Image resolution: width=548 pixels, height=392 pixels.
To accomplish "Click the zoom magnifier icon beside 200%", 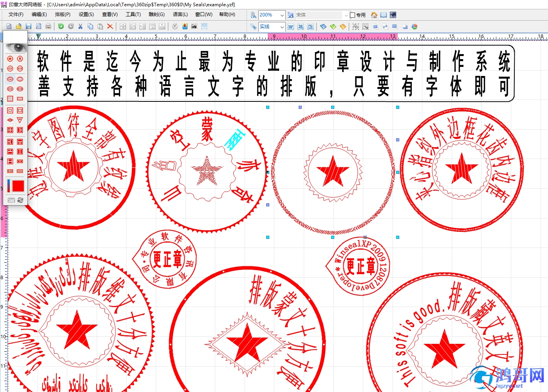I will click(x=253, y=15).
